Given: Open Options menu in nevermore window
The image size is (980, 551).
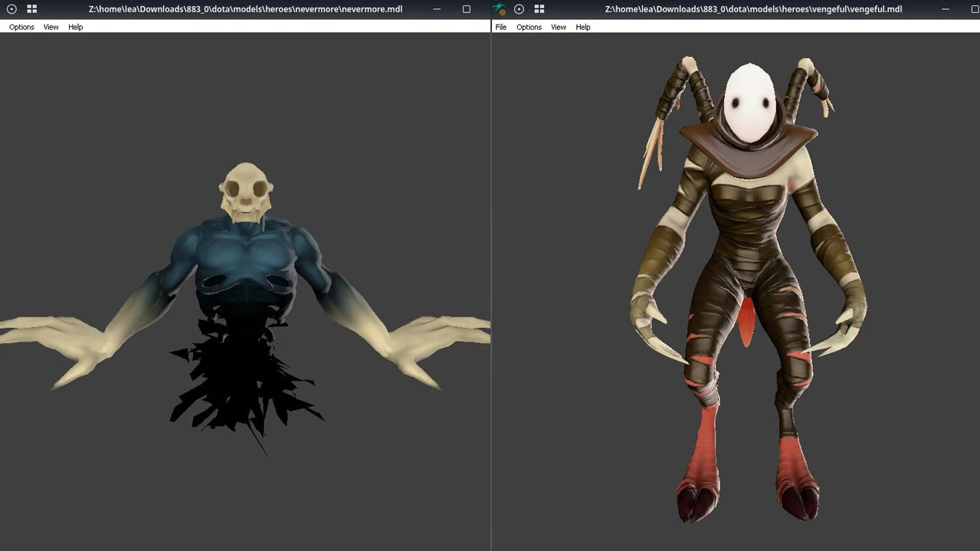Looking at the screenshot, I should (21, 27).
